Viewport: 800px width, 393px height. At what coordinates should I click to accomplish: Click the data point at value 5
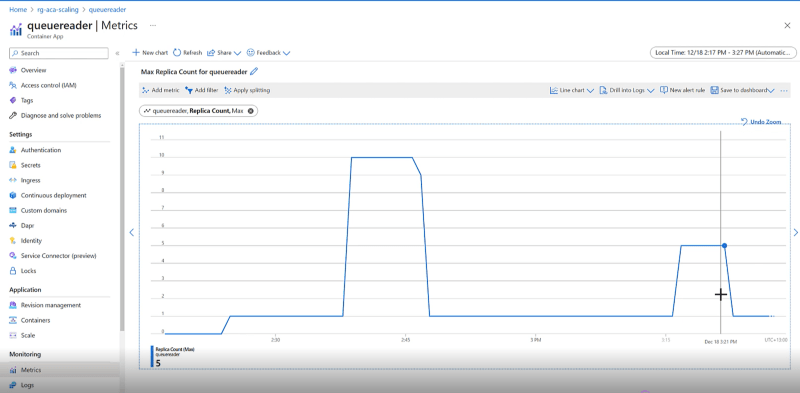pos(724,245)
